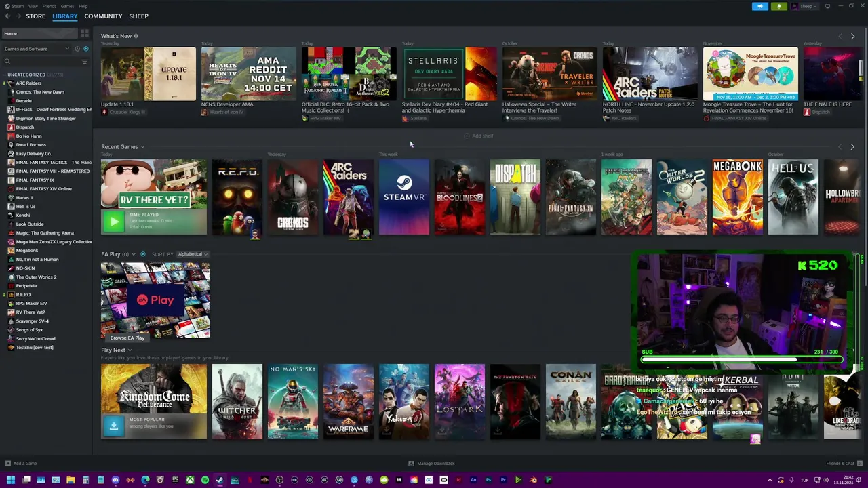Open the notifications bell button

click(x=778, y=6)
